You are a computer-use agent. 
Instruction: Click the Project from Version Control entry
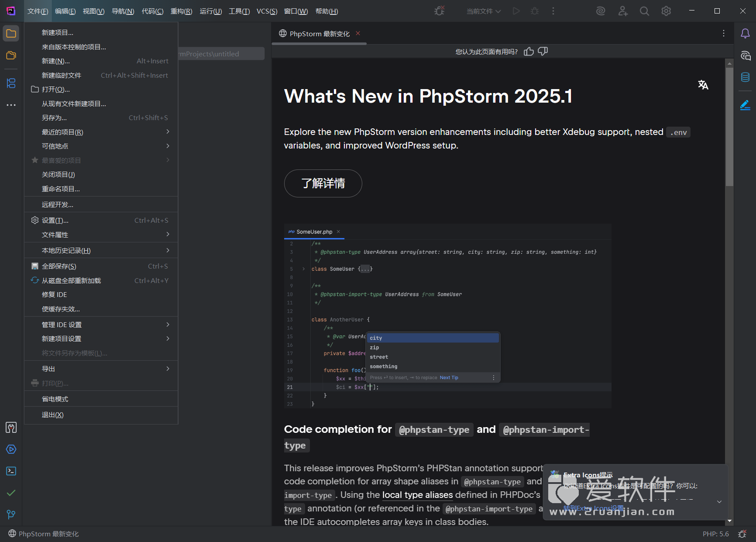click(x=101, y=47)
